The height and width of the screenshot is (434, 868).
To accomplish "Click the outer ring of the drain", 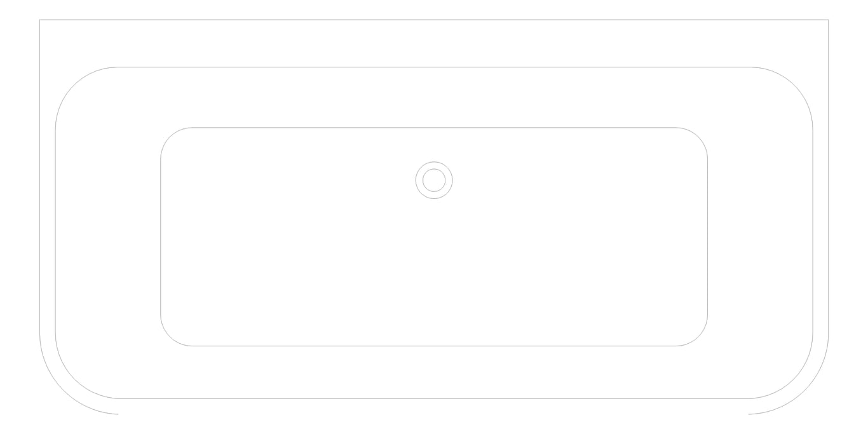I will click(434, 163).
